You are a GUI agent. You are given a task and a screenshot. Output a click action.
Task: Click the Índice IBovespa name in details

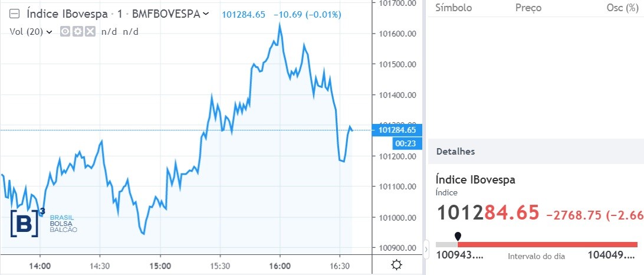pyautogui.click(x=475, y=179)
